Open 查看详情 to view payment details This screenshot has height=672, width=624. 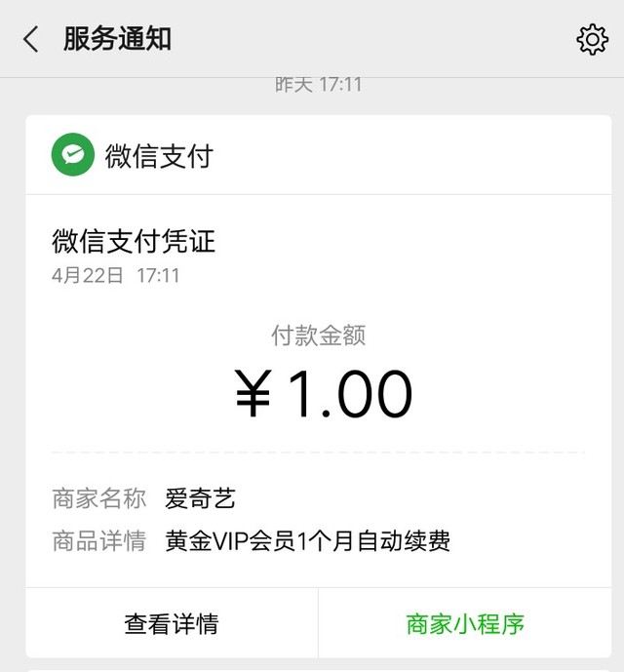(x=172, y=623)
